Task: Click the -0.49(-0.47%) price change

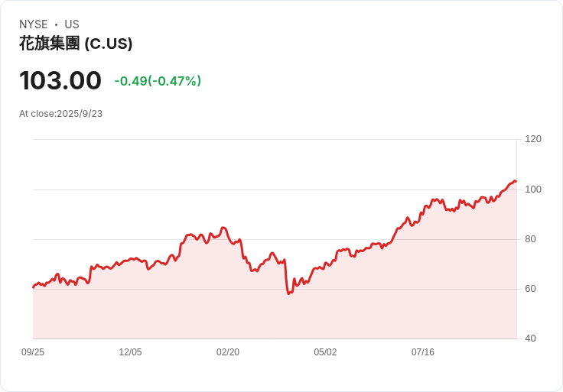Action: [158, 81]
